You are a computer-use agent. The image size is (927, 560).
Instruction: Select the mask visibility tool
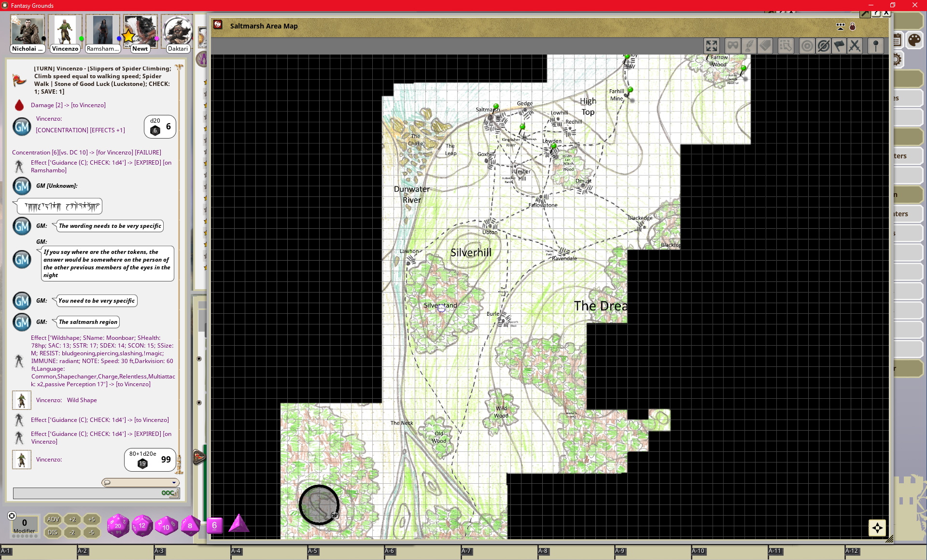point(733,46)
